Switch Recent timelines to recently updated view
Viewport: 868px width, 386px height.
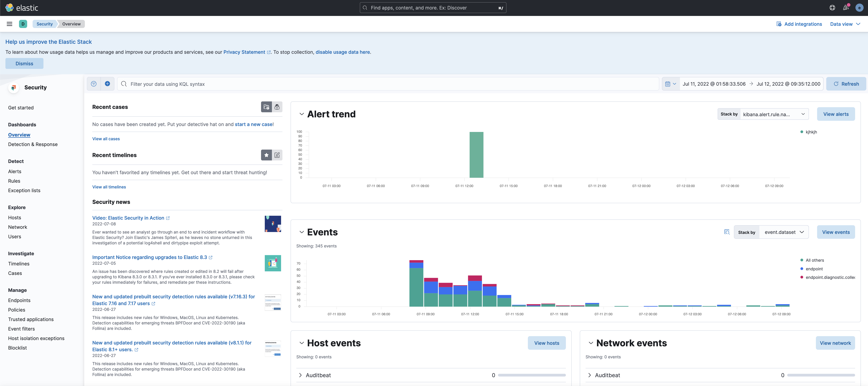pyautogui.click(x=277, y=155)
